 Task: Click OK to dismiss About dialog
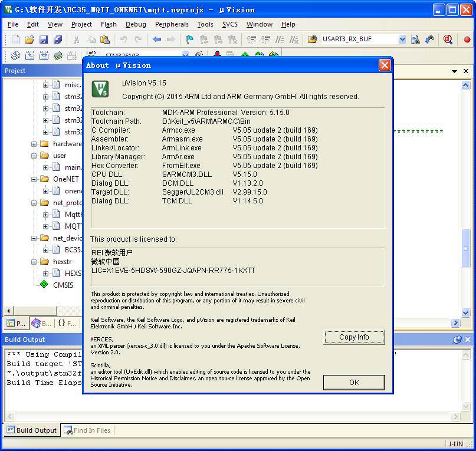pyautogui.click(x=354, y=383)
